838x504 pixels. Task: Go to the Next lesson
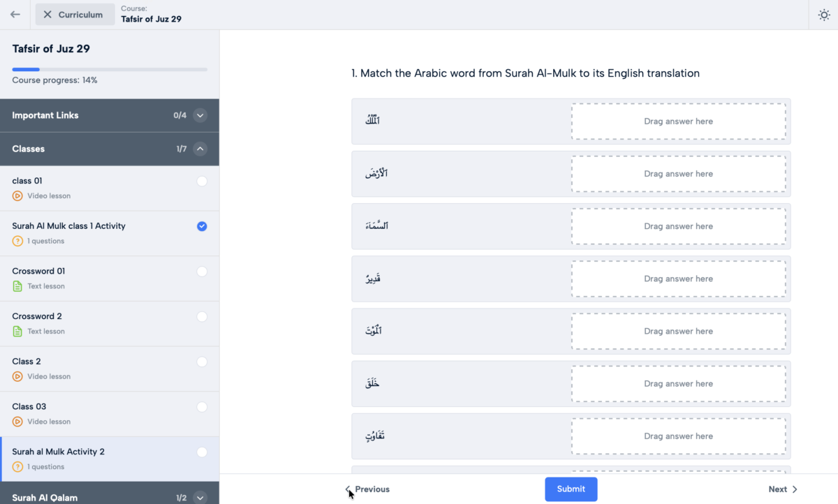coord(783,489)
